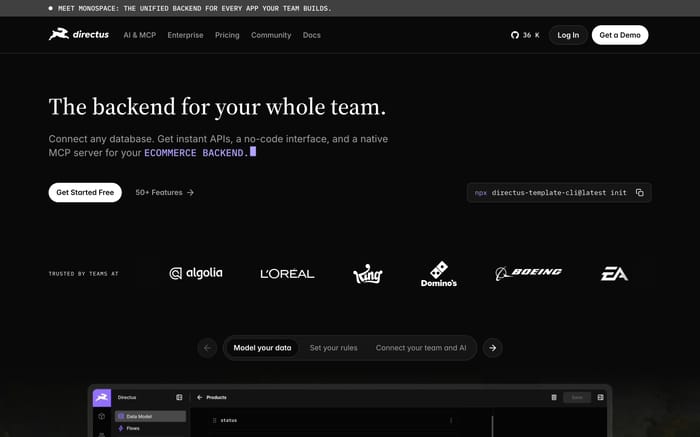Open Enterprise nav item
The height and width of the screenshot is (437, 700).
click(185, 35)
